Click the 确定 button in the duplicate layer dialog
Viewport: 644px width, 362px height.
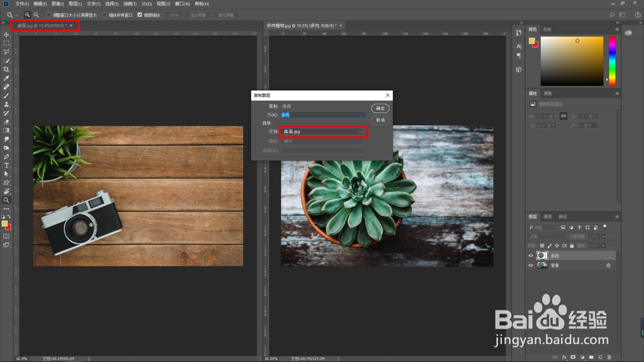tap(380, 108)
